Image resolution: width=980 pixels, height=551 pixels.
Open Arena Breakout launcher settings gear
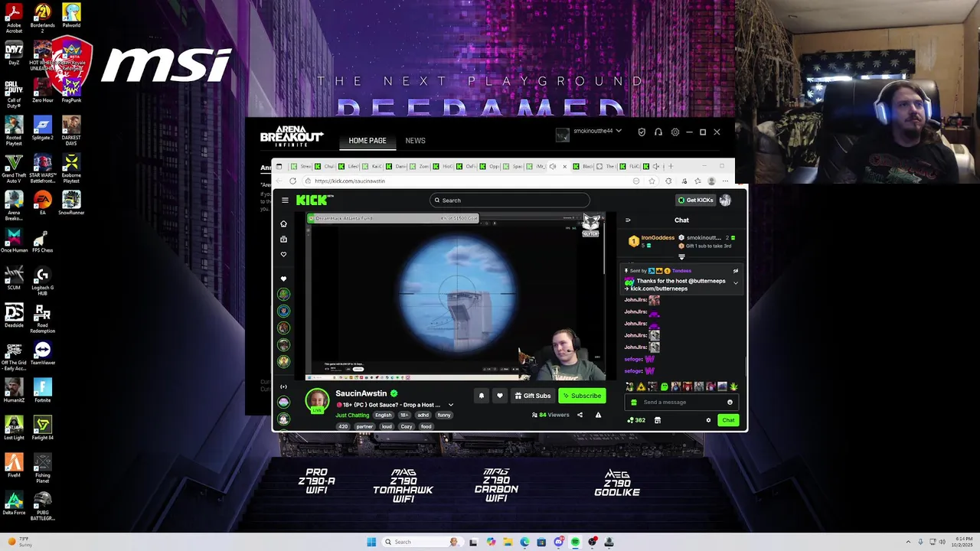(675, 132)
